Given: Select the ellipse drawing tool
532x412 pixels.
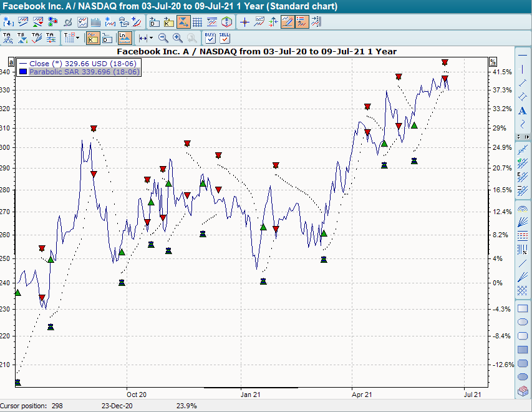Looking at the screenshot, I should [523, 322].
